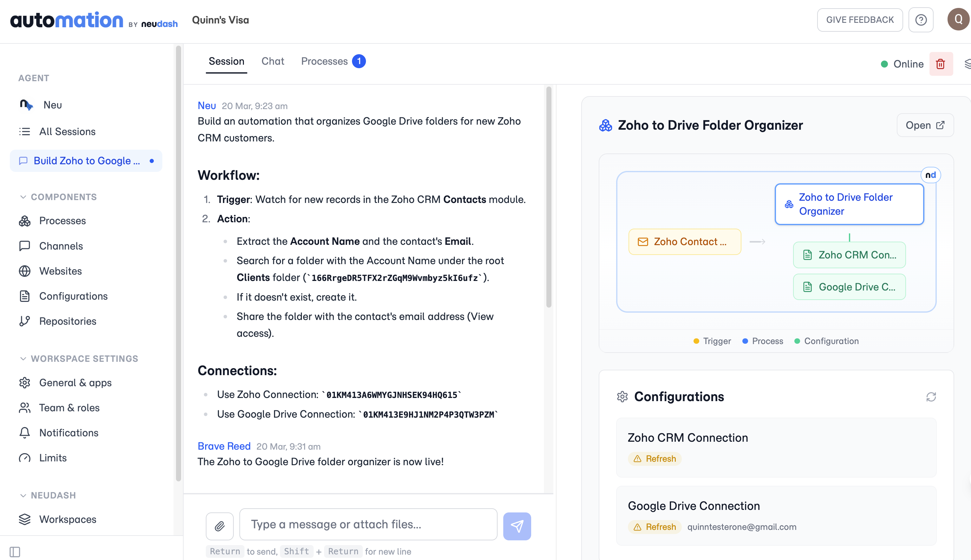Click the Websites globe icon

(25, 271)
